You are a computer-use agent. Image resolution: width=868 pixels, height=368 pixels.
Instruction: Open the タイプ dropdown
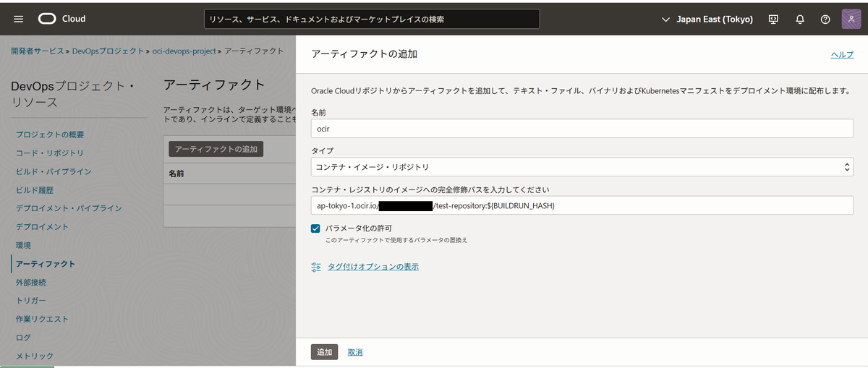tap(582, 167)
